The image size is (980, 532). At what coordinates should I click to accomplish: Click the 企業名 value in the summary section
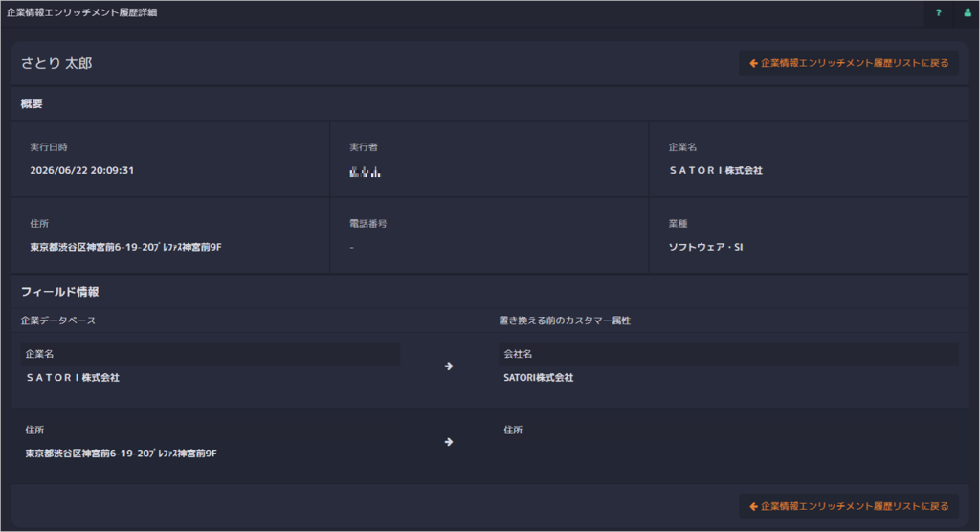tap(716, 170)
